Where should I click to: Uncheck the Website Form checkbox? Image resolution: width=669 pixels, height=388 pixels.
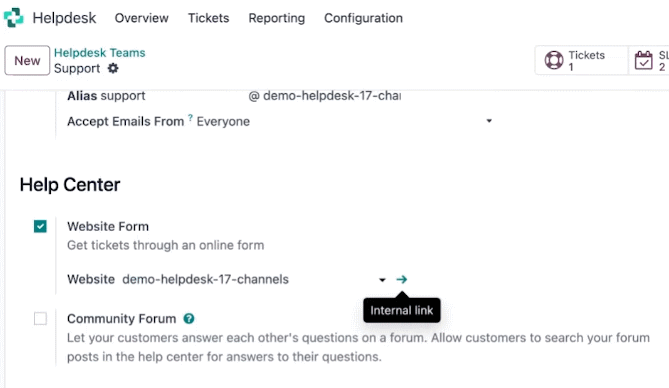(x=40, y=226)
